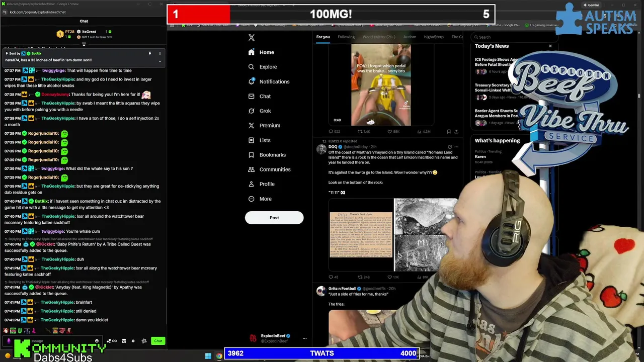Viewport: 644px width, 362px height.
Task: Switch to Weed twitter (21+) tab
Action: click(x=379, y=37)
